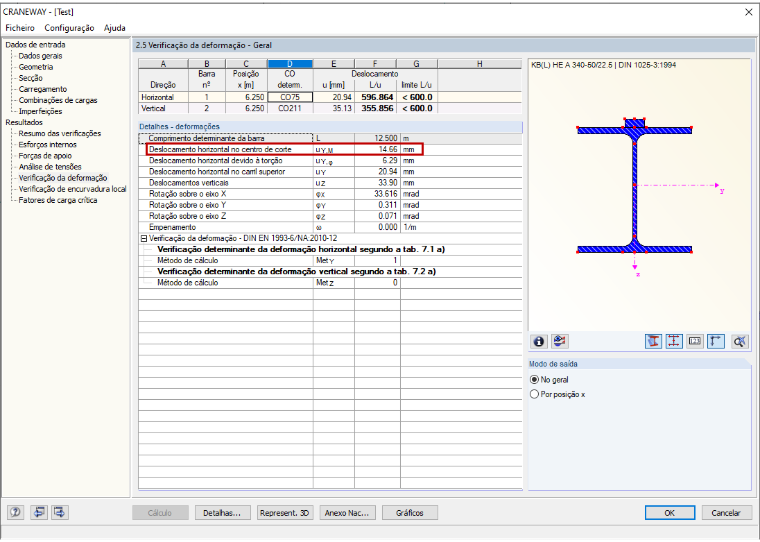Open the Ficheiro menu

coord(20,28)
